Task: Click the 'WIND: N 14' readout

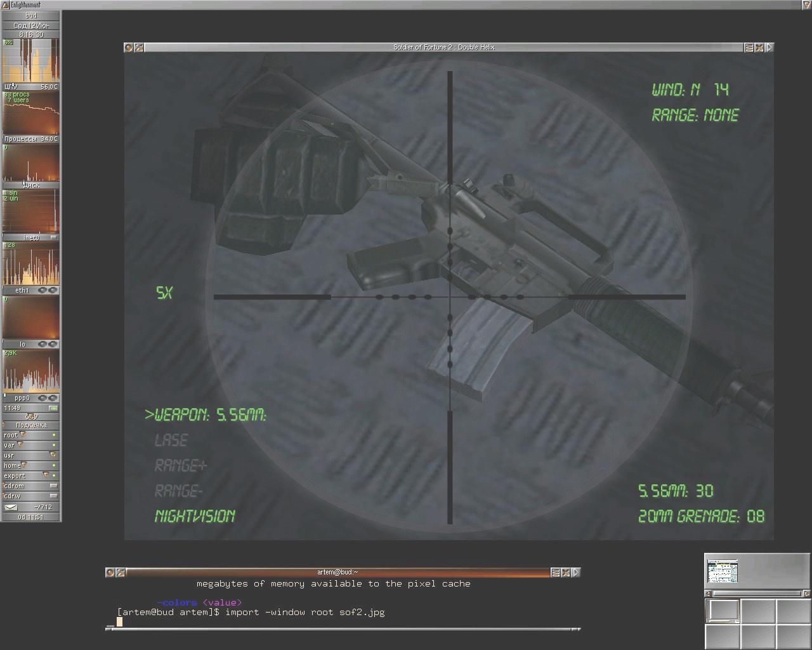Action: click(691, 90)
